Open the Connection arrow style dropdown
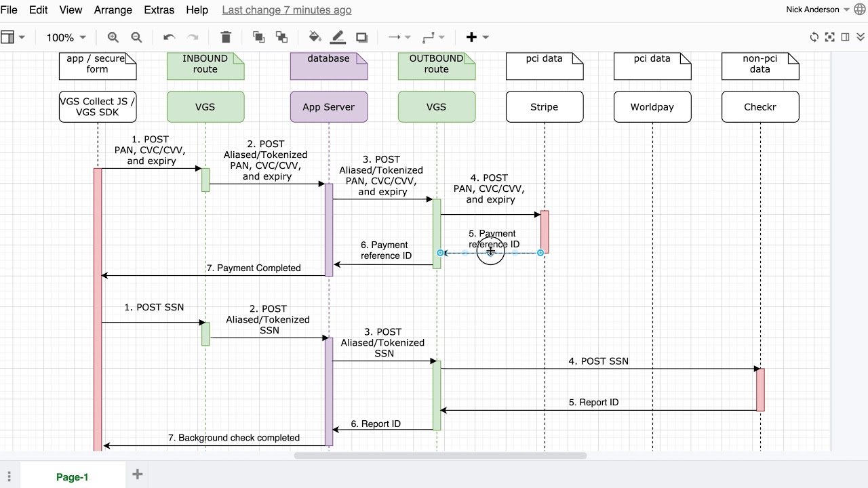 coord(399,37)
